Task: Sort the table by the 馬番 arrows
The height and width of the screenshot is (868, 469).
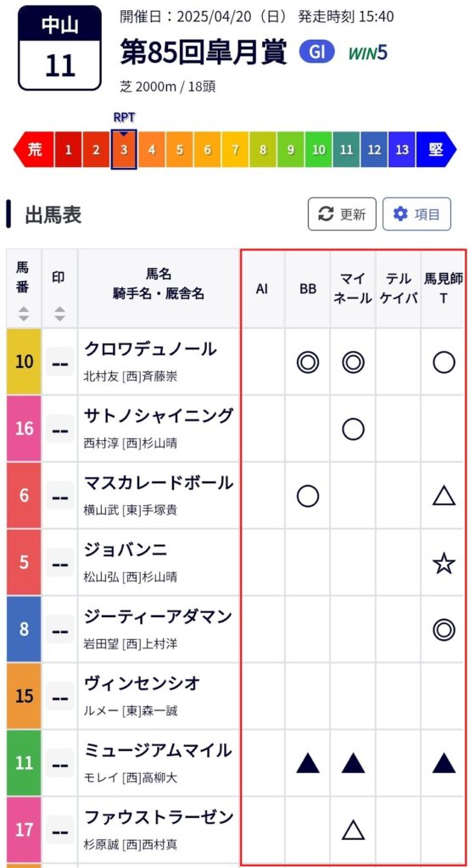Action: pos(23,314)
